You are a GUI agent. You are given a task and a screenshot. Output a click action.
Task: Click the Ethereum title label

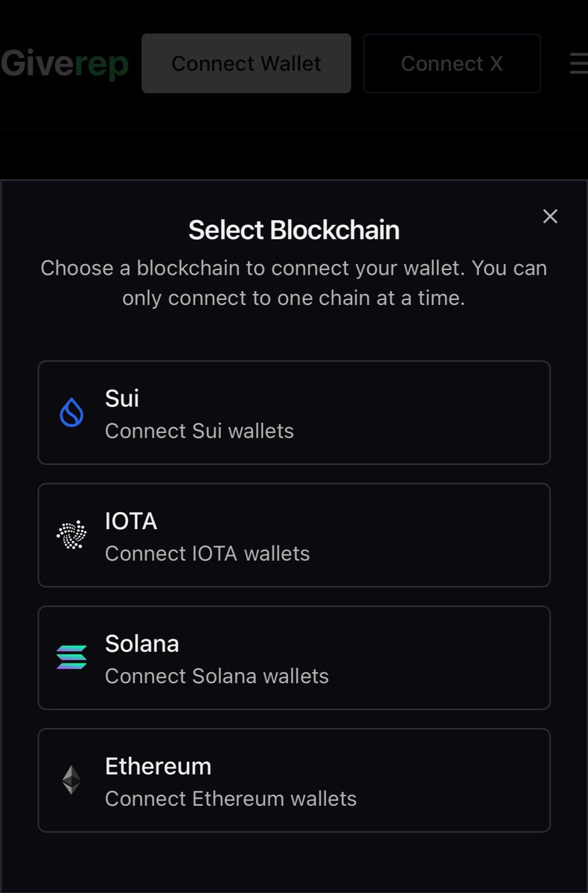point(159,766)
